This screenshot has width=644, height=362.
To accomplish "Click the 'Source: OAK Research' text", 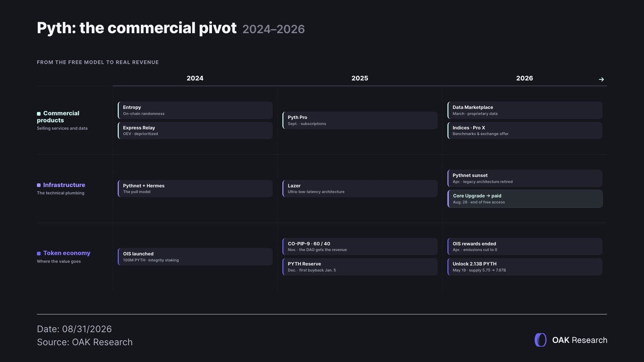I will click(85, 342).
